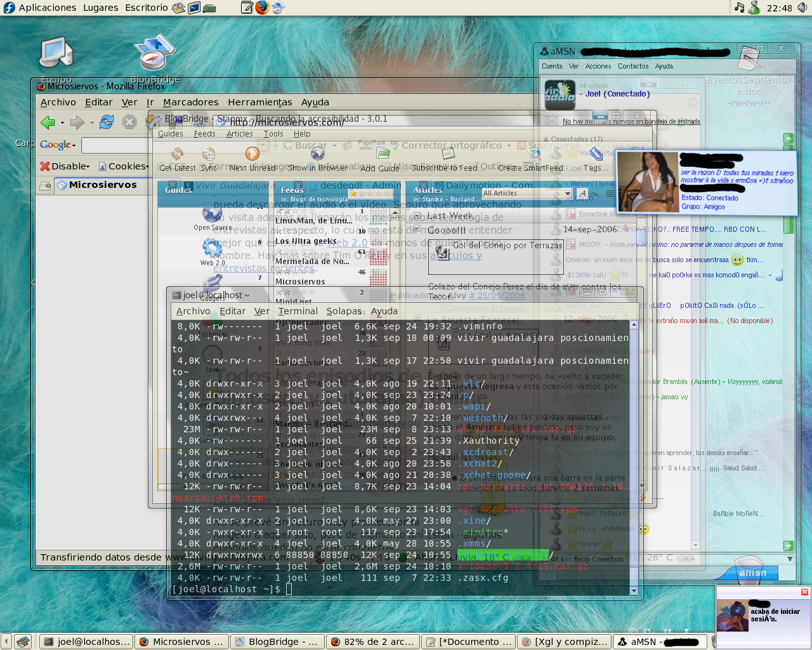Open the Tools menu in BlogBridge
The image size is (812, 650).
(273, 134)
